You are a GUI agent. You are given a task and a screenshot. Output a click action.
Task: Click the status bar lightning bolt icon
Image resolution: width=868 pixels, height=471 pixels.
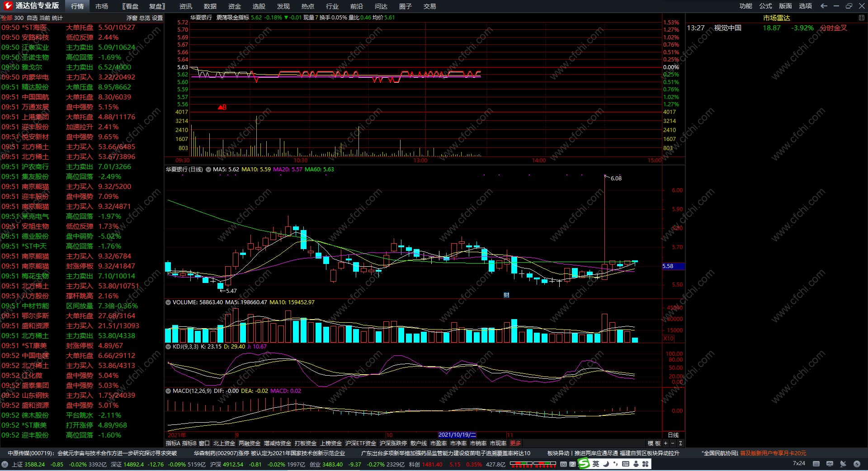(x=857, y=464)
